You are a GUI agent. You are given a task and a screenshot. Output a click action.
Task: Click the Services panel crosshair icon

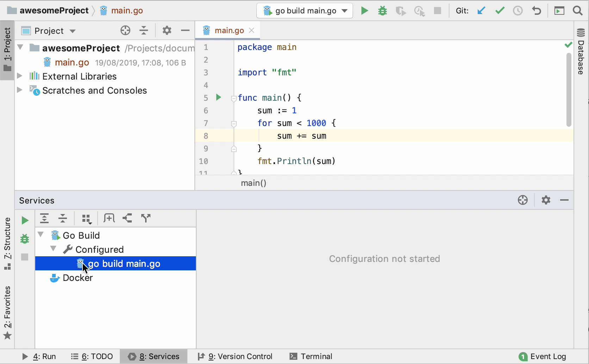coord(523,200)
